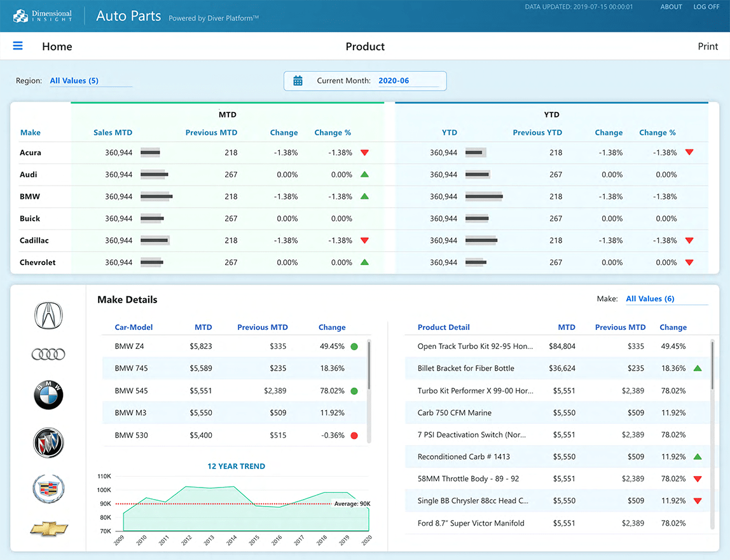Open the Region All Values filter
Screen dimensions: 730x560
(74, 81)
